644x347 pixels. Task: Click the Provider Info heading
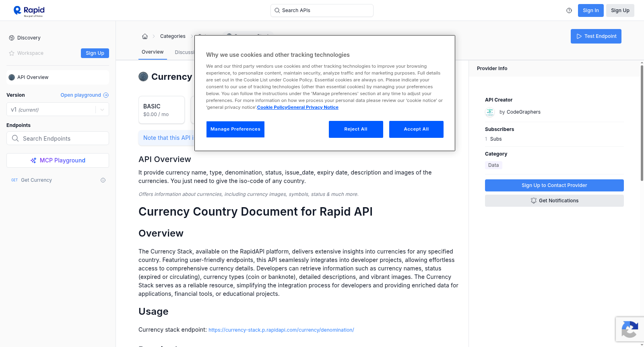(x=492, y=69)
